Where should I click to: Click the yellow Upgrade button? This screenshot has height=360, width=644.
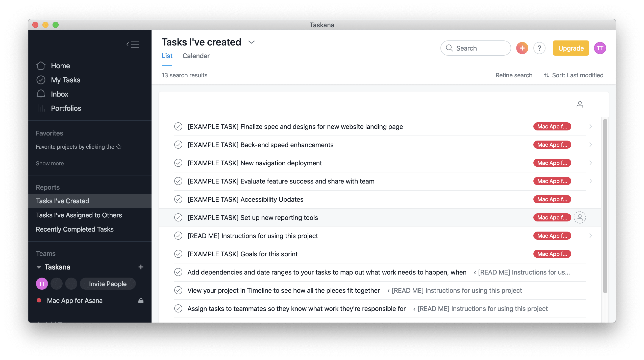(x=571, y=48)
